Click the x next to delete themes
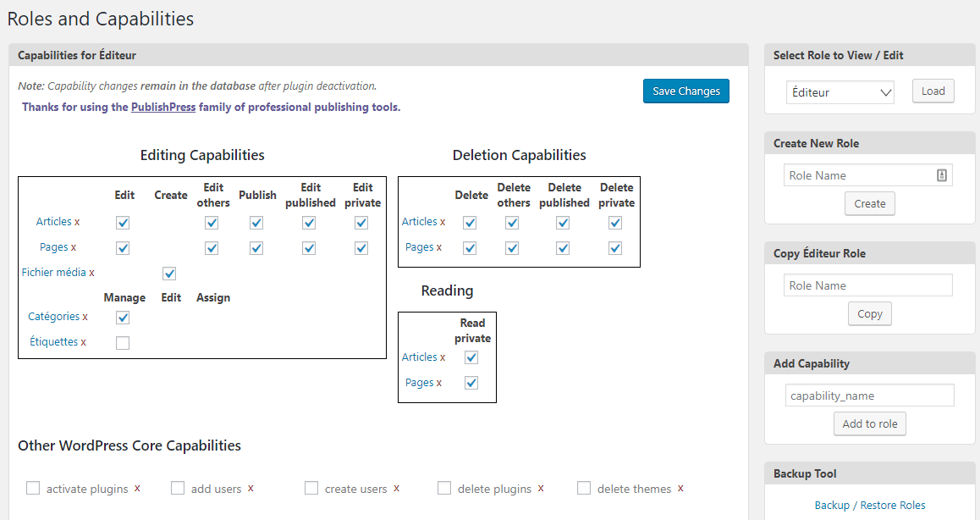Viewport: 980px width, 520px height. tap(680, 489)
